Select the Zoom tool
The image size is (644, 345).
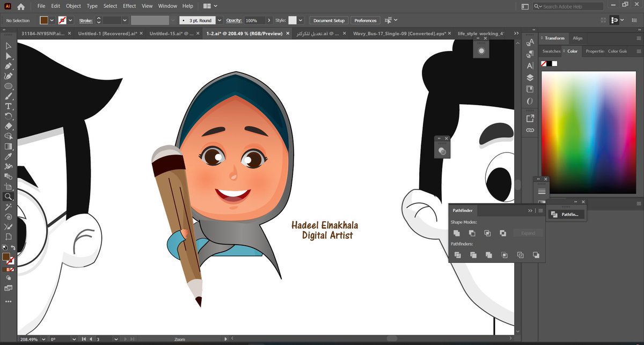pyautogui.click(x=8, y=196)
